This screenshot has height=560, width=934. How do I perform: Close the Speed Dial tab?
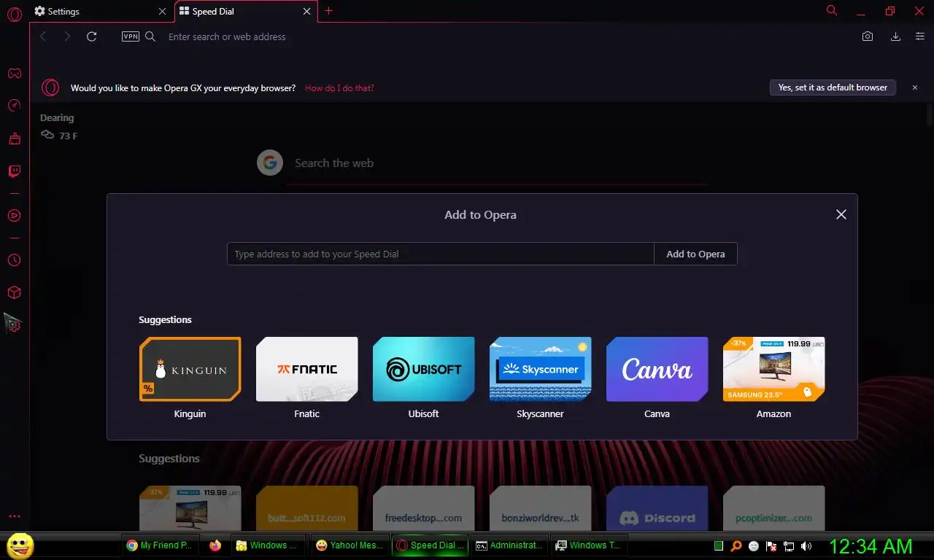pyautogui.click(x=307, y=12)
